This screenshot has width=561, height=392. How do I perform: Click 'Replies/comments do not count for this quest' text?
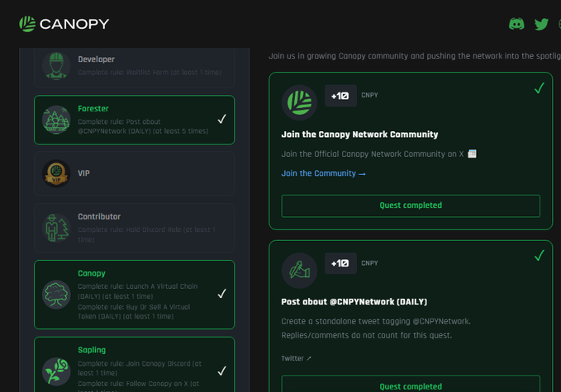[x=367, y=335]
